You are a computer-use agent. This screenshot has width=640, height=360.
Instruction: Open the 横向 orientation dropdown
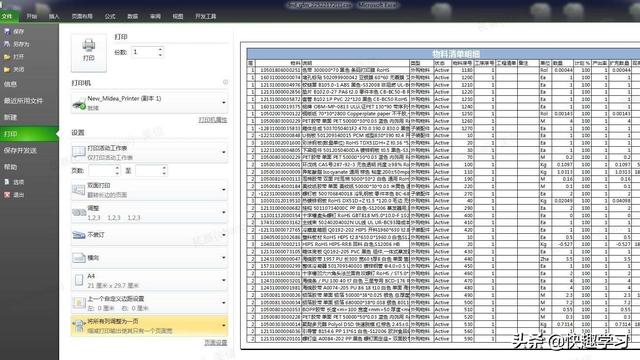[149, 258]
